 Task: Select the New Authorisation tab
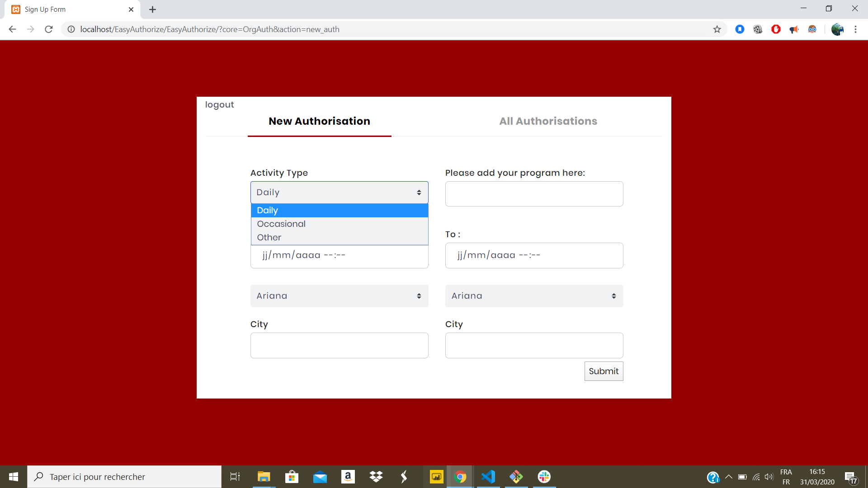tap(319, 121)
